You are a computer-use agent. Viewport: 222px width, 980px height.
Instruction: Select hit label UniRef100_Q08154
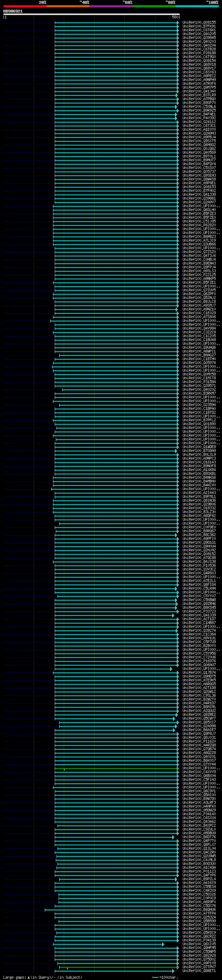199,60
